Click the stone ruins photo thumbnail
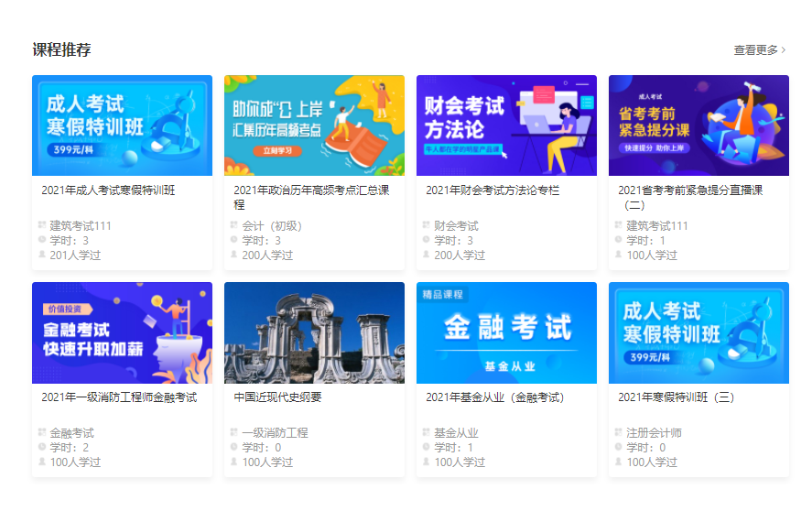This screenshot has width=812, height=511. [314, 332]
